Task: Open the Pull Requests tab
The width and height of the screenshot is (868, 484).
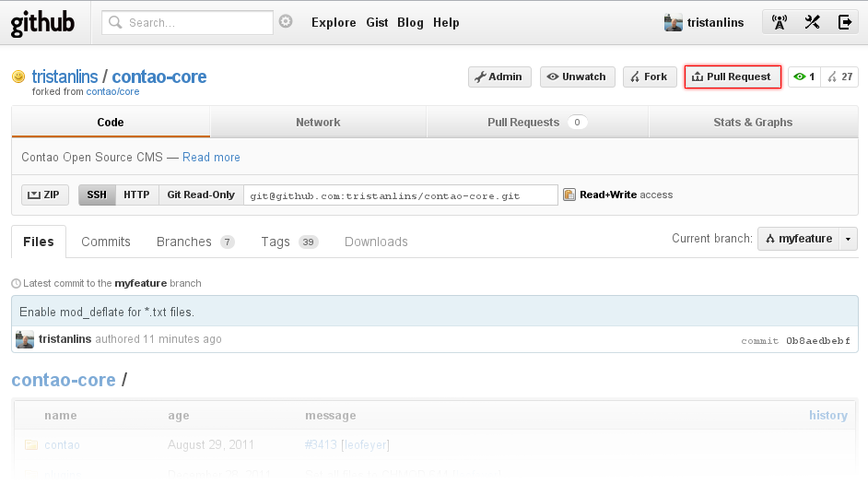Action: (537, 123)
